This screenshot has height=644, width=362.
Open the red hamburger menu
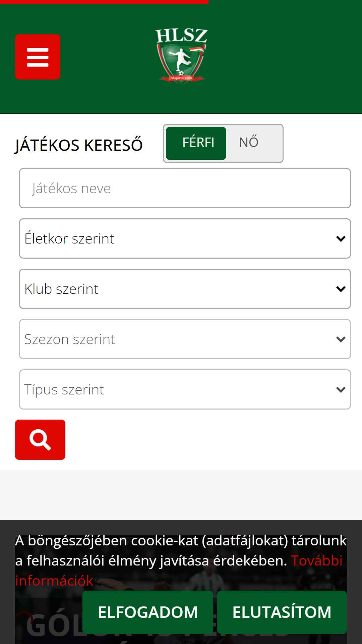[38, 57]
